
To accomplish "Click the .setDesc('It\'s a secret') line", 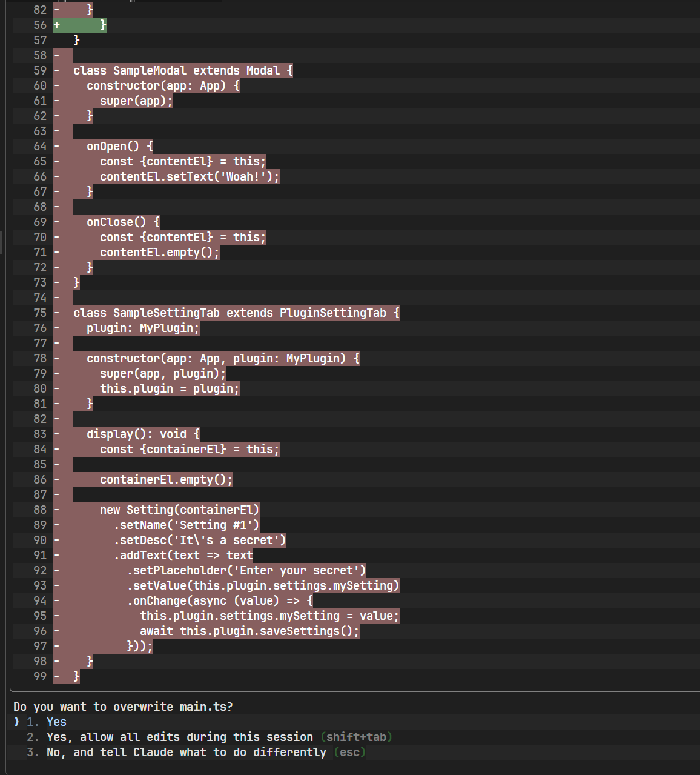I will (200, 540).
